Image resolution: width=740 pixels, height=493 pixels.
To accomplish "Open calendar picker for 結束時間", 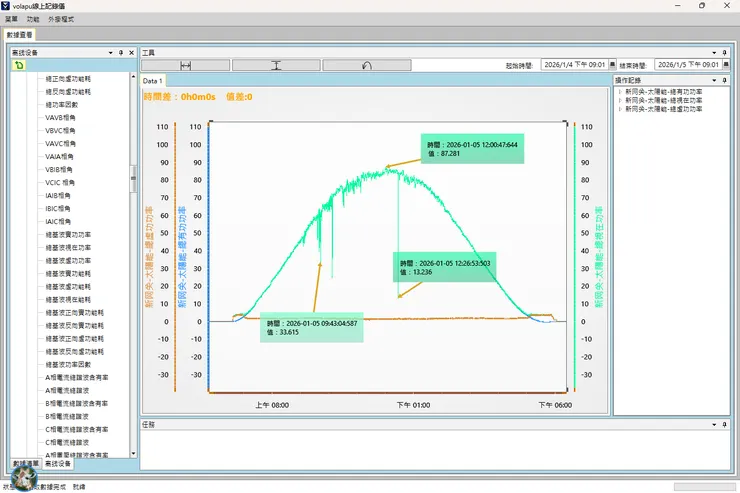I will [x=726, y=65].
